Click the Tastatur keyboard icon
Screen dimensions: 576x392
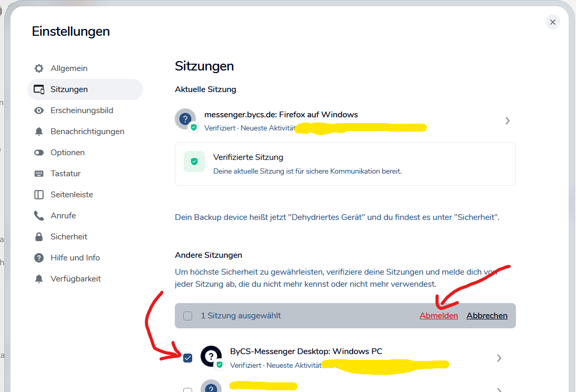(x=39, y=174)
